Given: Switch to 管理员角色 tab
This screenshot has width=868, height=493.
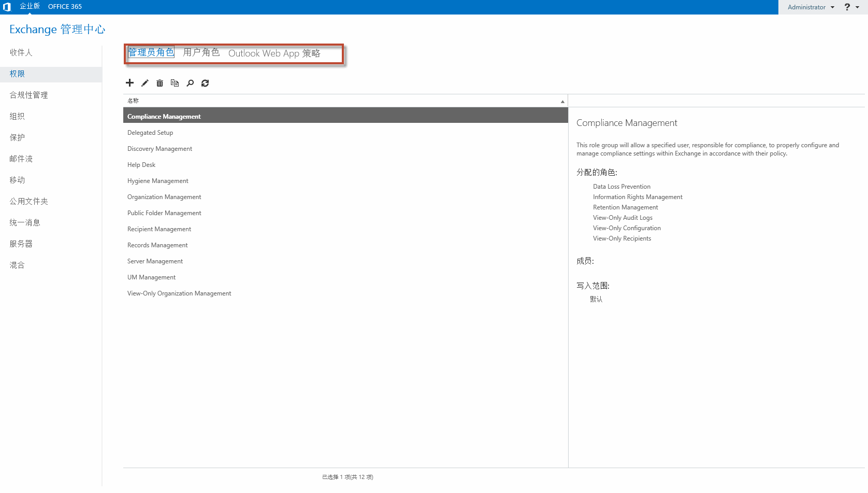Looking at the screenshot, I should [x=151, y=52].
